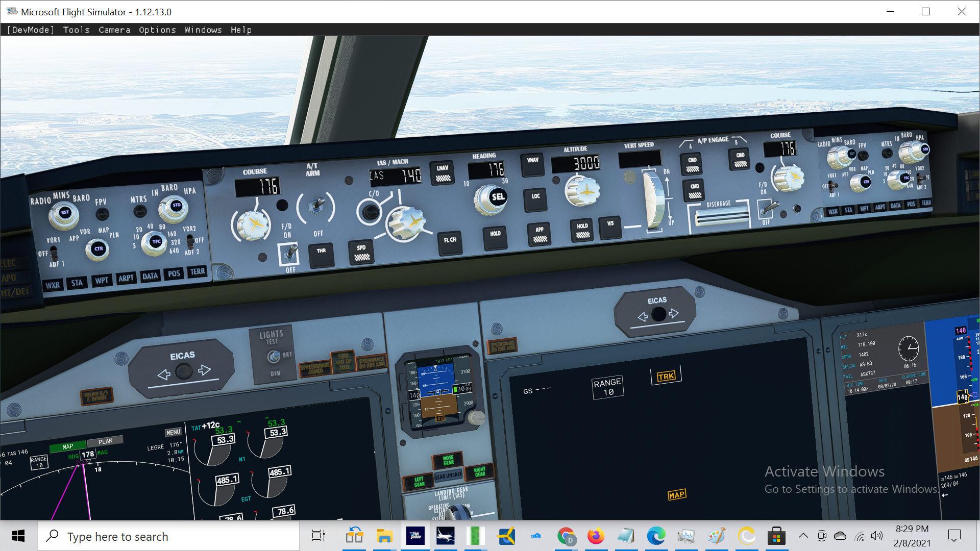This screenshot has width=980, height=551.
Task: Show hidden system tray icons
Action: click(803, 536)
